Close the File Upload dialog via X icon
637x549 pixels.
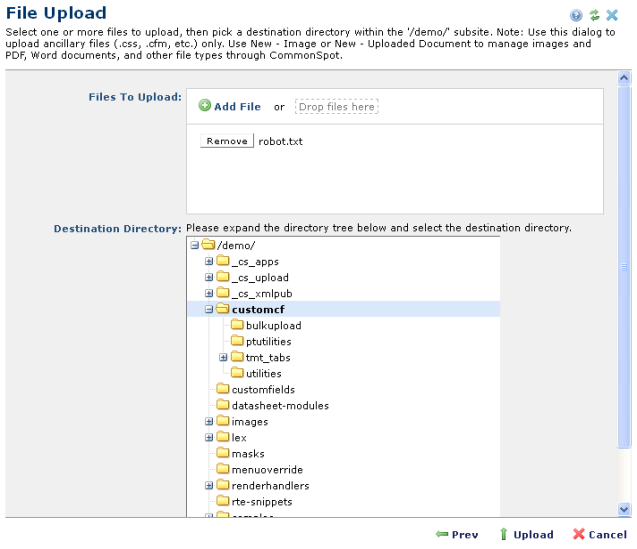(x=612, y=15)
